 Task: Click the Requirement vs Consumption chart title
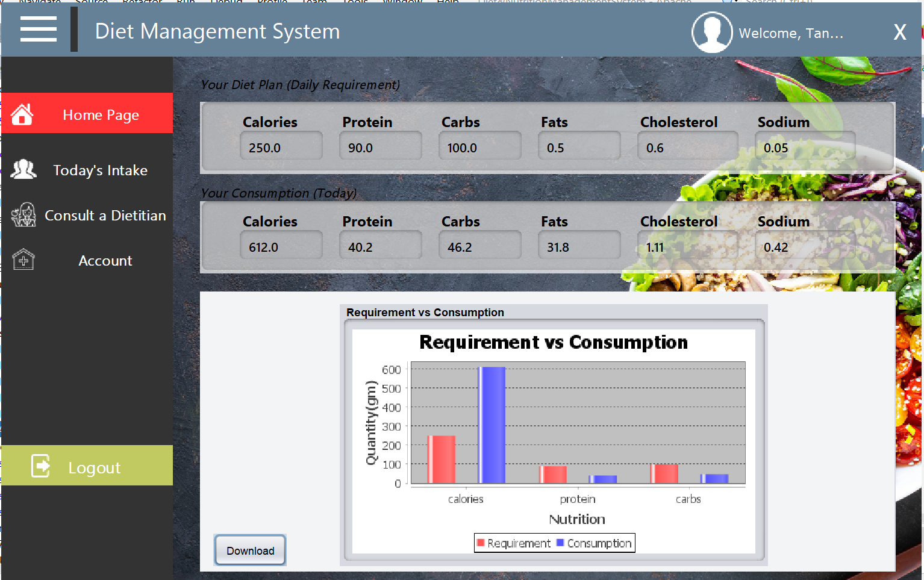[554, 342]
